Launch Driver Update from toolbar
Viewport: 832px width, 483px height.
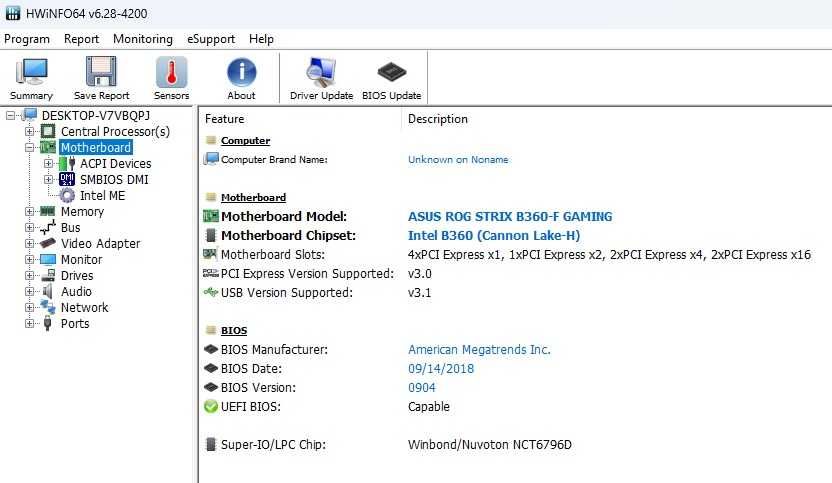pyautogui.click(x=321, y=78)
